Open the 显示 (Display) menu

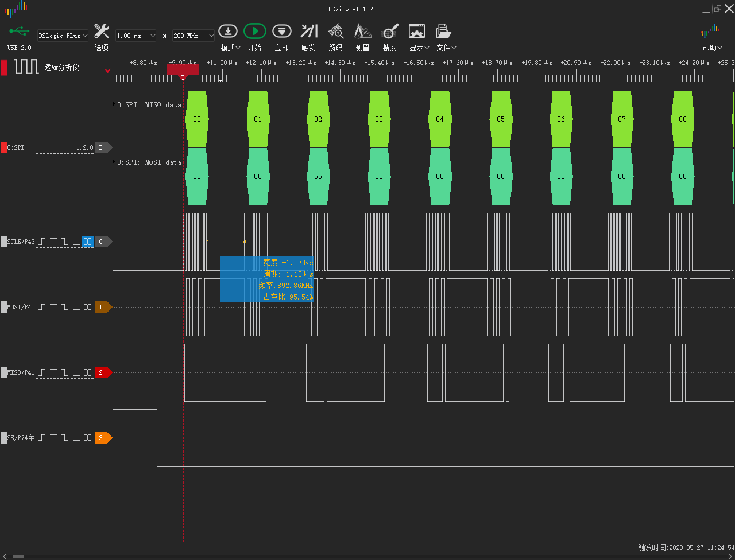click(419, 48)
